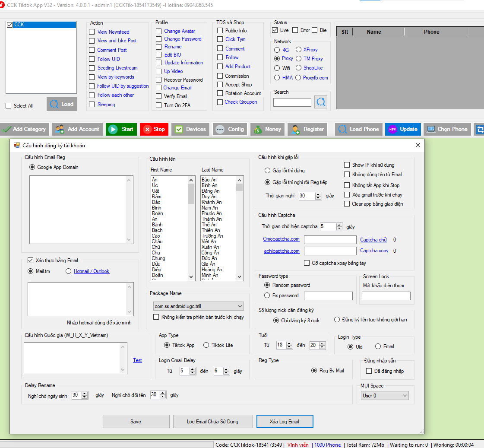Click the Xóa Log Email button
The height and width of the screenshot is (448, 484).
click(x=285, y=422)
